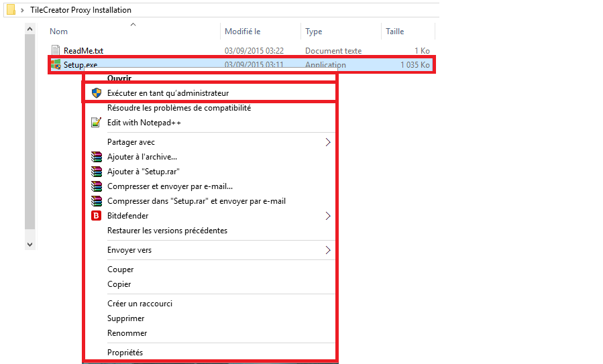Select "Propriétés" in the context menu

click(125, 353)
